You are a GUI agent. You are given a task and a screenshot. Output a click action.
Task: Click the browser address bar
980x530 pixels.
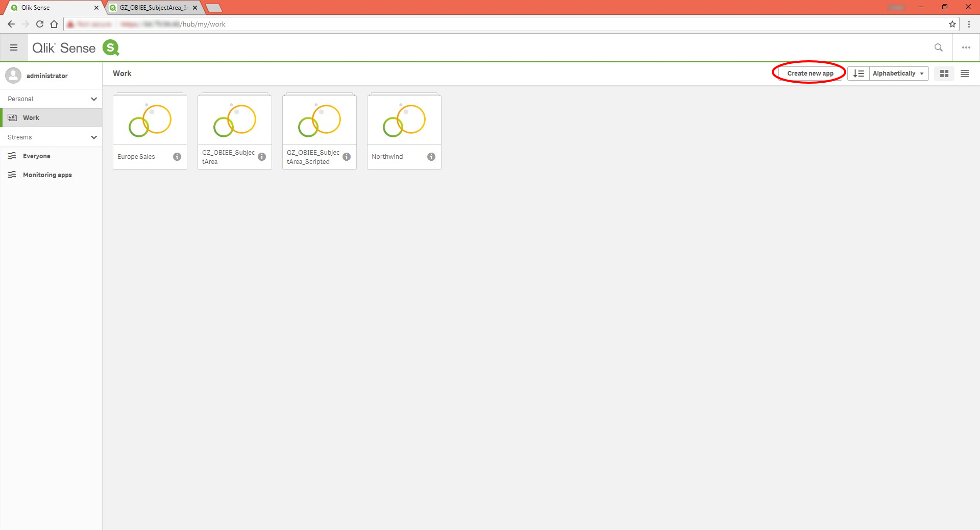click(x=510, y=24)
